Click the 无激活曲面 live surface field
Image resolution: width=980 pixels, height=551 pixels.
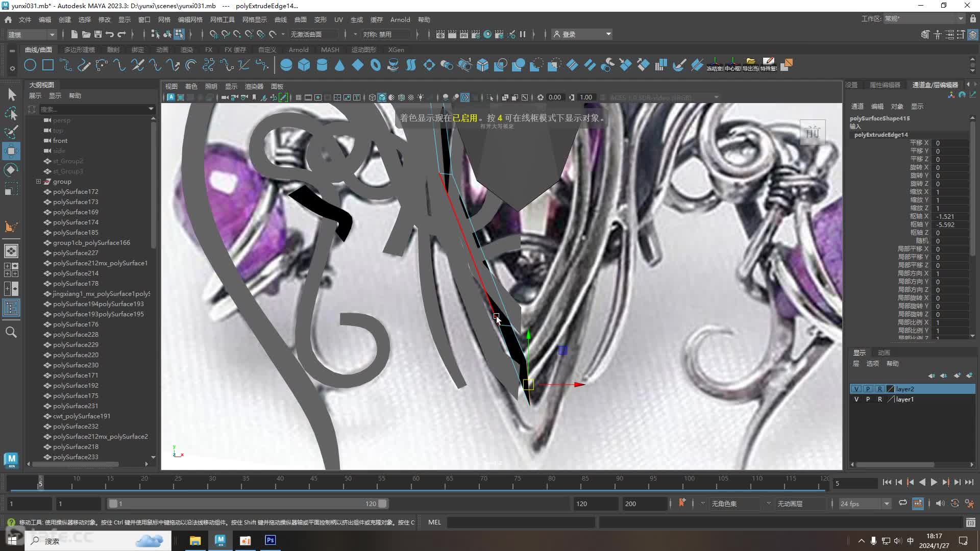(x=313, y=34)
